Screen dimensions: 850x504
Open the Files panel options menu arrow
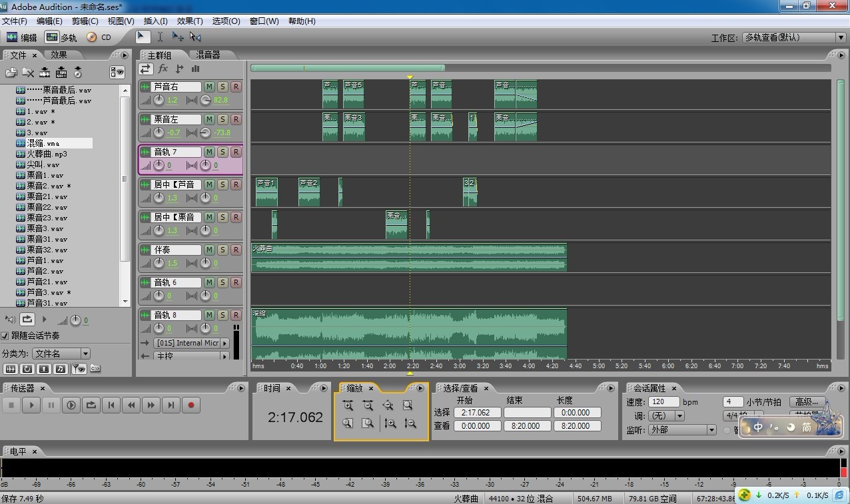point(125,55)
